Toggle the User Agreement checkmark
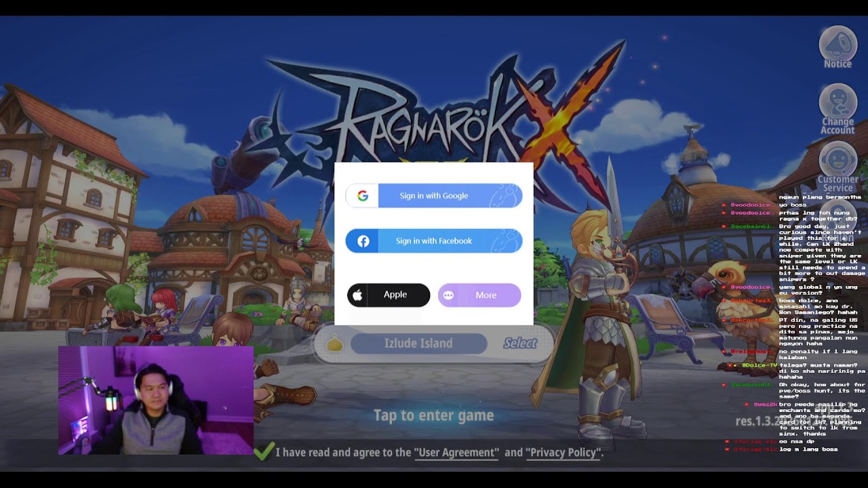The height and width of the screenshot is (488, 868). point(264,451)
